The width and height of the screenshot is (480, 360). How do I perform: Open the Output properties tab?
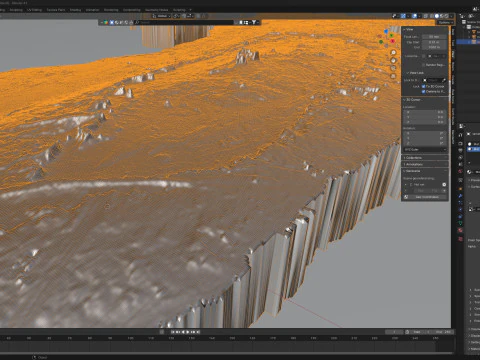[460, 150]
